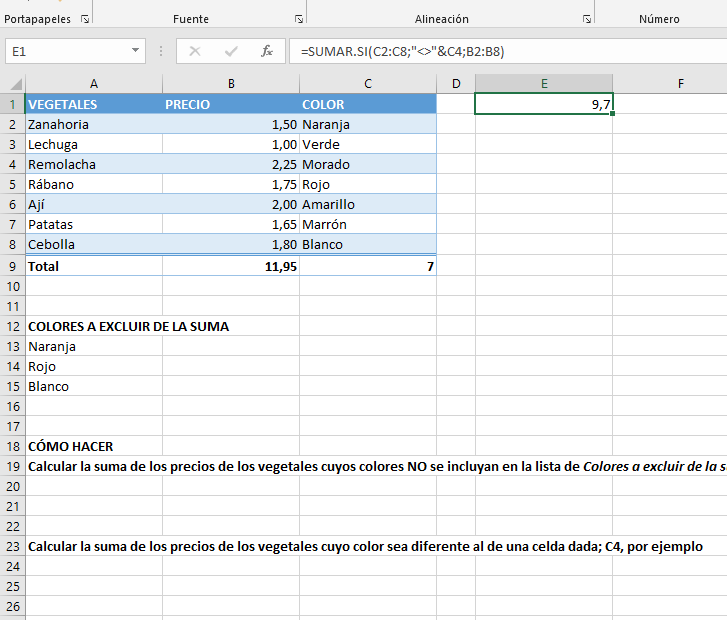The image size is (727, 620).
Task: Select row 12 header
Action: point(13,326)
